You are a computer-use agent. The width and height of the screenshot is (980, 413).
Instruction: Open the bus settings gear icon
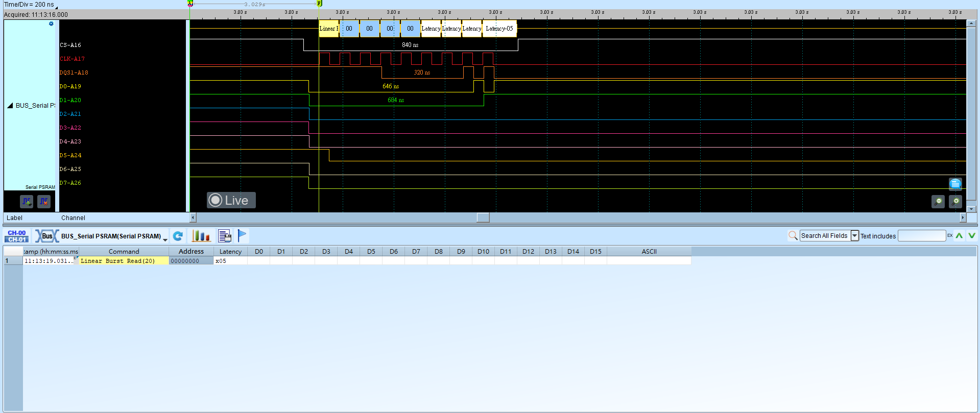pos(51,24)
